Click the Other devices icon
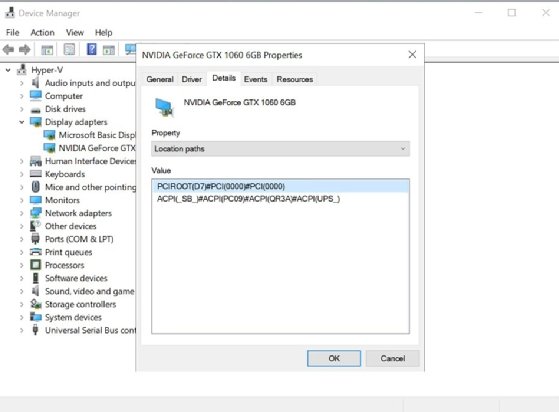559x412 pixels. pyautogui.click(x=35, y=226)
